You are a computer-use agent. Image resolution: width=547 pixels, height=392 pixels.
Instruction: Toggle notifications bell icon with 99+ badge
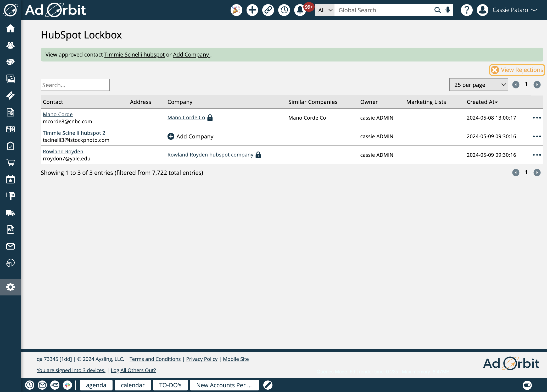300,10
